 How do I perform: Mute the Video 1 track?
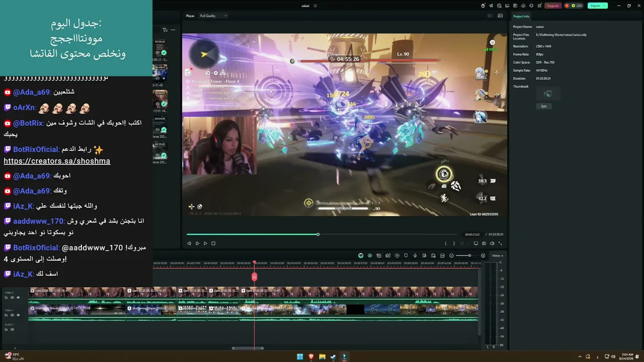click(12, 315)
